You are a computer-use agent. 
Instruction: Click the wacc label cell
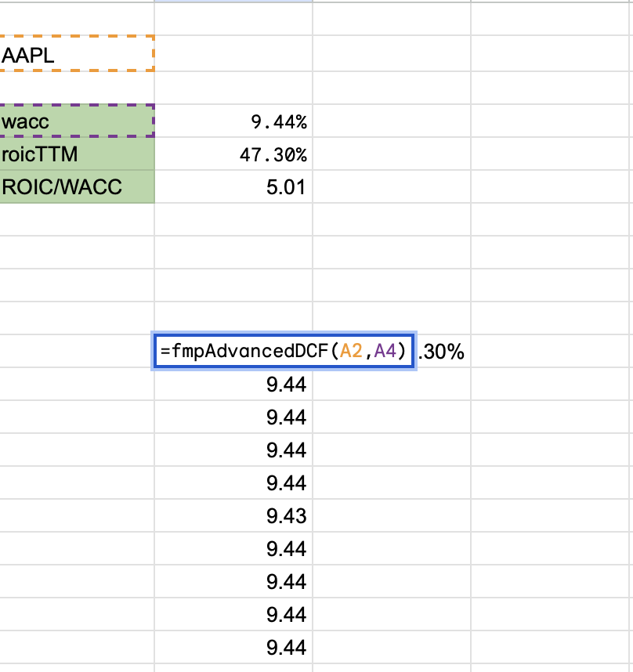click(77, 121)
